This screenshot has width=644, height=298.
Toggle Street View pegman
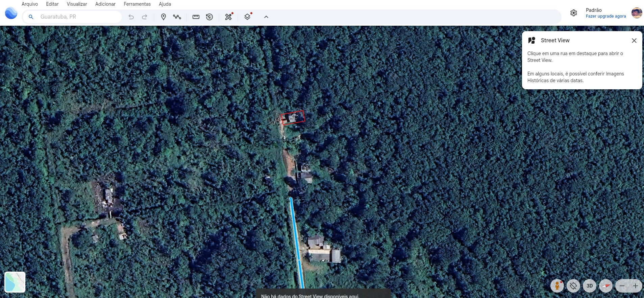click(557, 286)
